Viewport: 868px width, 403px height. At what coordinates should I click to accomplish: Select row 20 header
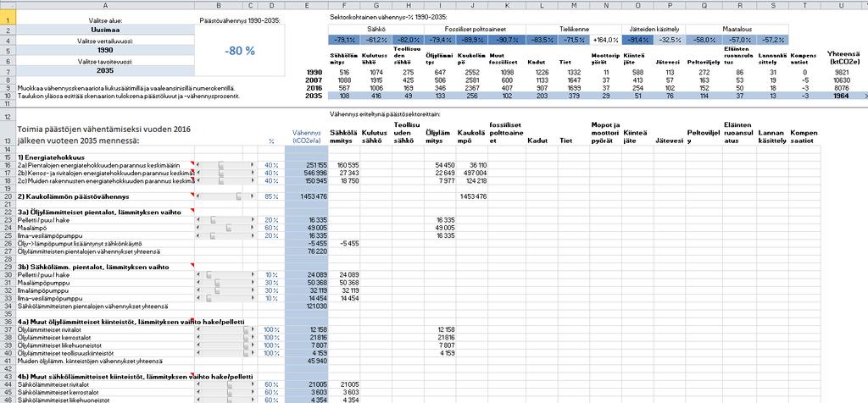pyautogui.click(x=8, y=196)
